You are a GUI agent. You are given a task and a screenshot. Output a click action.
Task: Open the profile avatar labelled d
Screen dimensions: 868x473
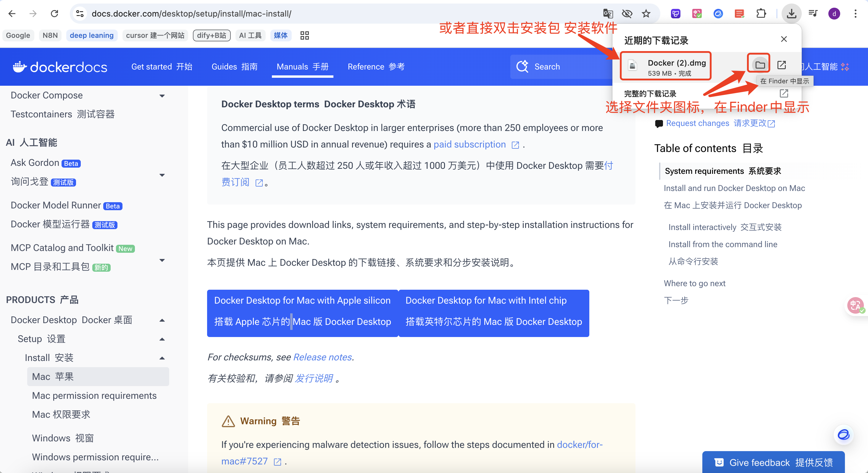tap(834, 14)
